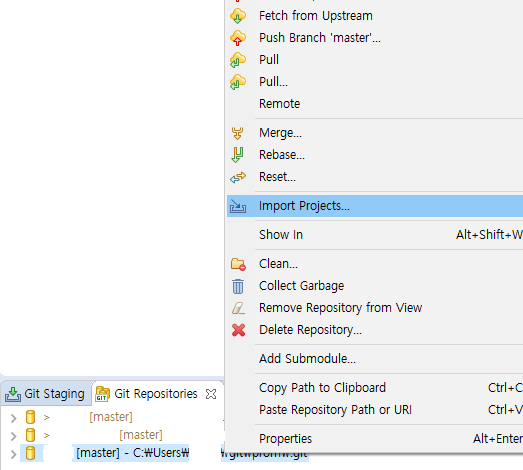Expand the first [master] repository node

coord(13,418)
